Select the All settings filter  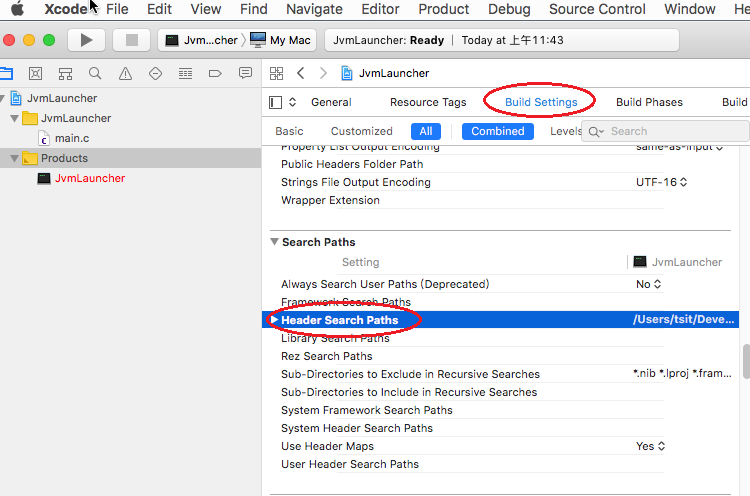(x=426, y=131)
